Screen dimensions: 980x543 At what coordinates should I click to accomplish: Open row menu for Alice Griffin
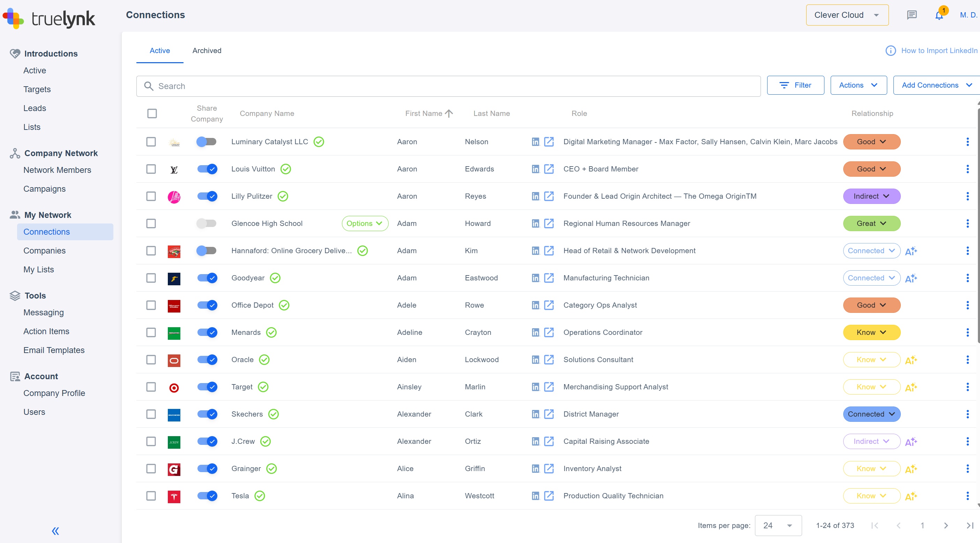coord(967,468)
